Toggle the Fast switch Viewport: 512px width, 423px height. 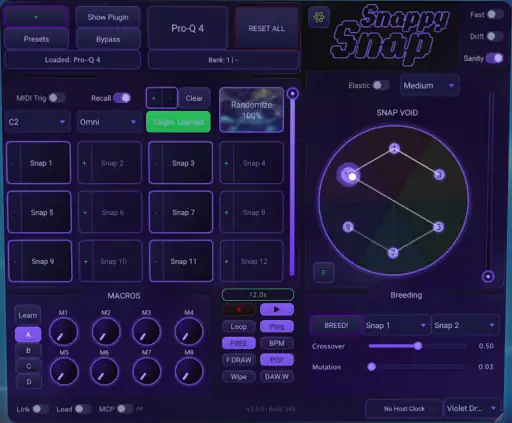coord(494,15)
